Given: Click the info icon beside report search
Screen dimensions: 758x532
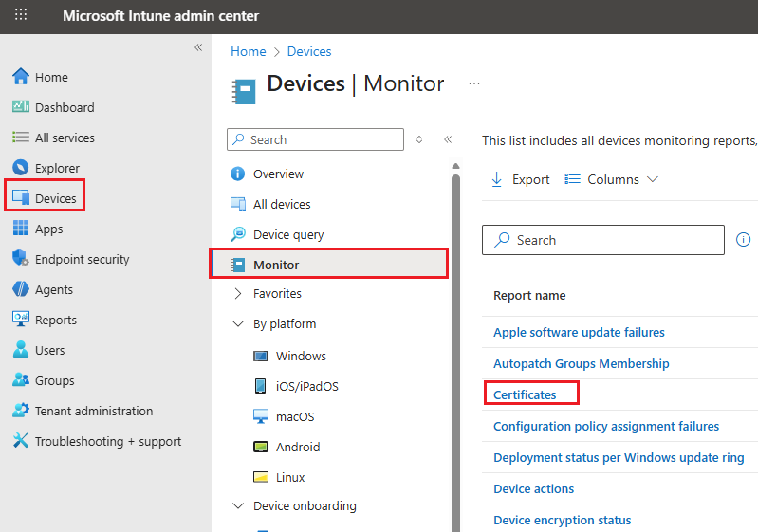Looking at the screenshot, I should coord(744,240).
